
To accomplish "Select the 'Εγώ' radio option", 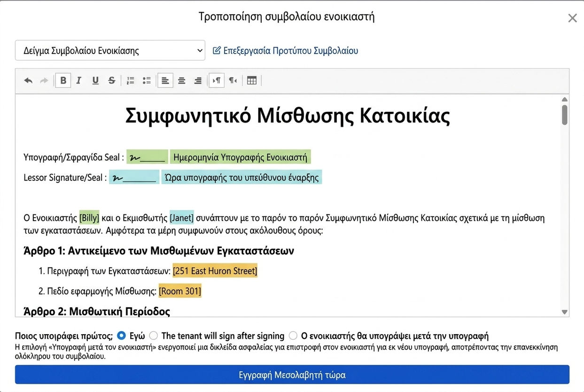I will click(121, 336).
